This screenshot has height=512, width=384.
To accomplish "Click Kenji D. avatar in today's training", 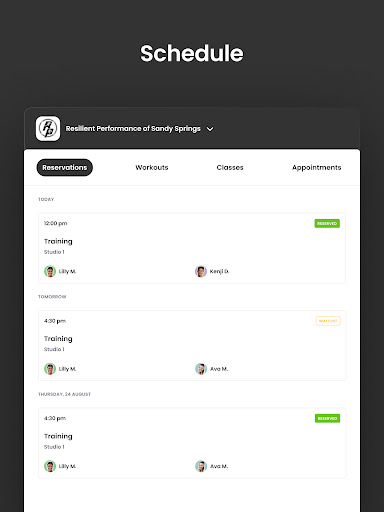I will 201,271.
